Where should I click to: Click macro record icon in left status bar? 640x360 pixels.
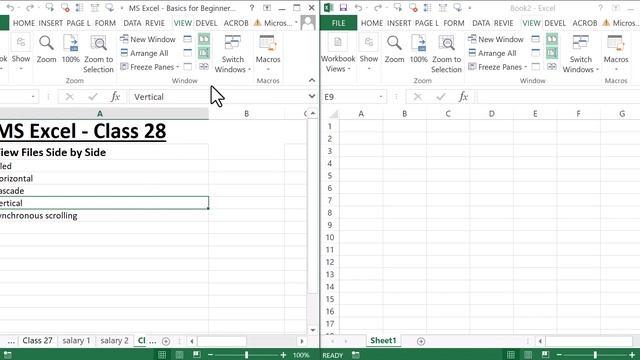(8, 355)
